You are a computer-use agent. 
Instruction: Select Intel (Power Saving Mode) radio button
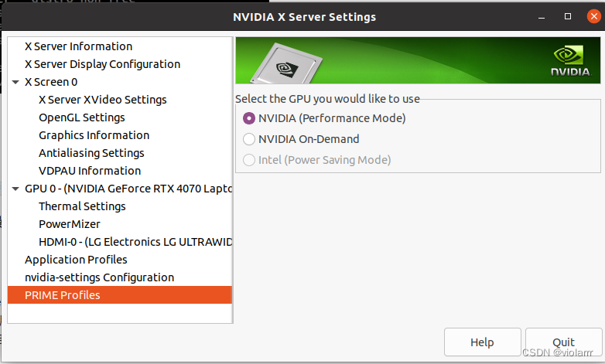pyautogui.click(x=249, y=160)
